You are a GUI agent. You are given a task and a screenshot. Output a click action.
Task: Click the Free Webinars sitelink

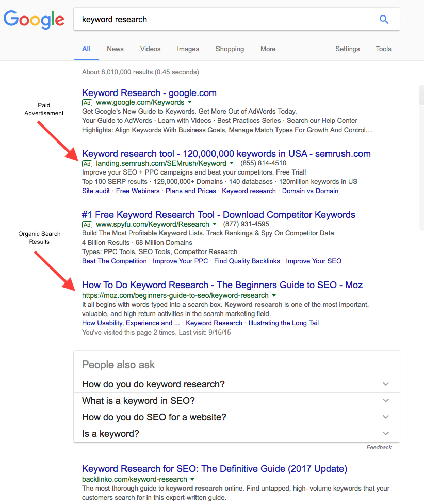click(138, 191)
